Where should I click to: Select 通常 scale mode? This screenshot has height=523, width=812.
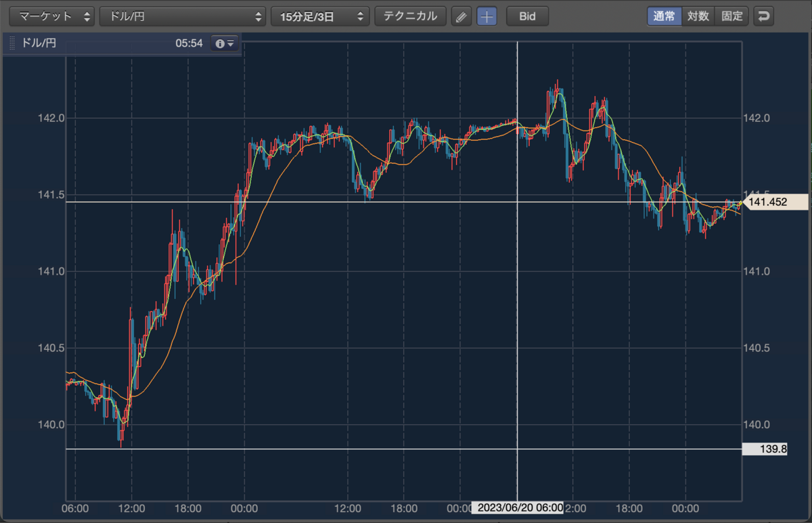[664, 16]
